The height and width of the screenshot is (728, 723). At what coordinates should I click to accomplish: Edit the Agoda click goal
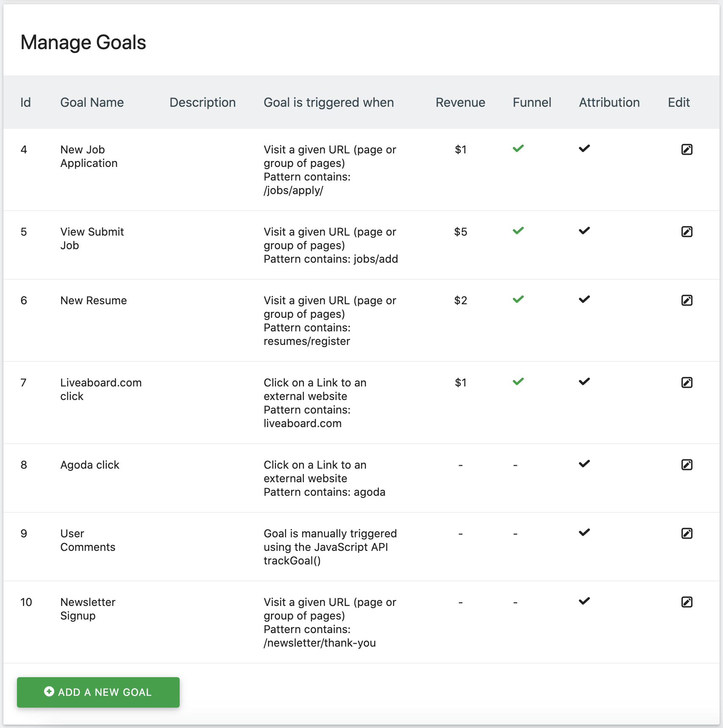[x=687, y=465]
